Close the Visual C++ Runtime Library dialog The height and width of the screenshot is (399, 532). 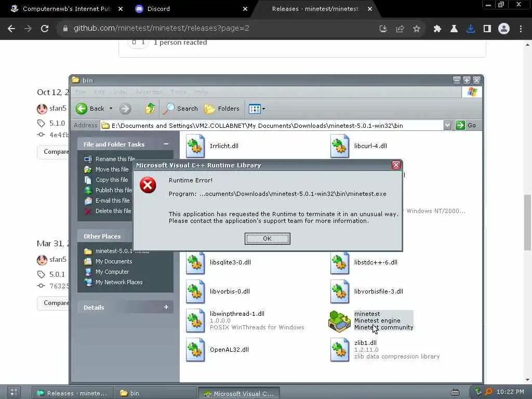[x=396, y=165]
